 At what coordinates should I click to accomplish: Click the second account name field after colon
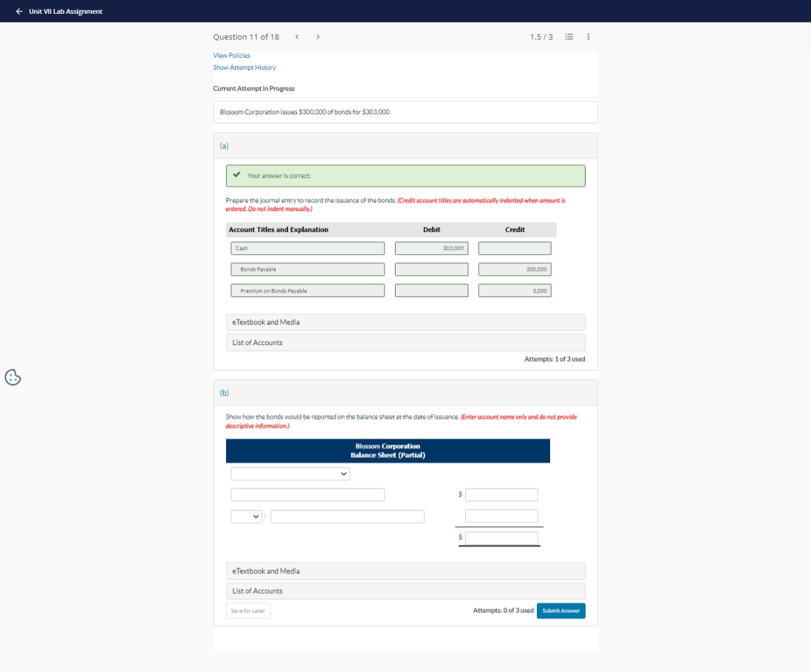[347, 516]
